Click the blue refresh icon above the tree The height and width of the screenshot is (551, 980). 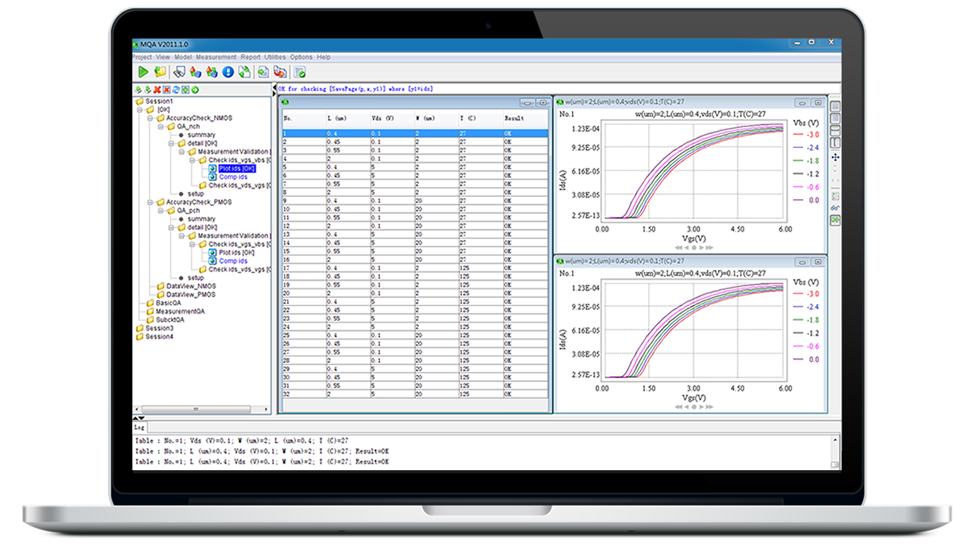pos(176,90)
